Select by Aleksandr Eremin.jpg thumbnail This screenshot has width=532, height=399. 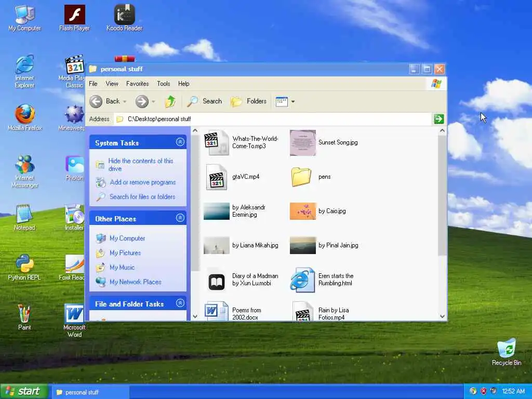[217, 211]
